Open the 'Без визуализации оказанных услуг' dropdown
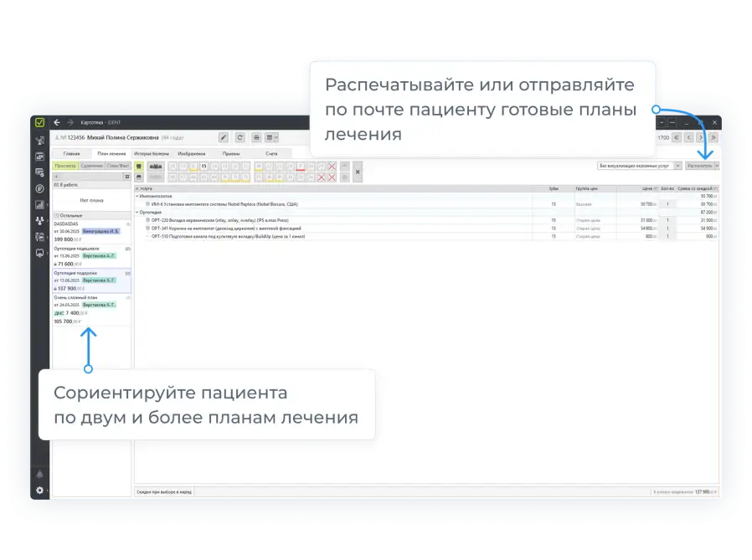This screenshot has height=560, width=752. click(x=640, y=166)
